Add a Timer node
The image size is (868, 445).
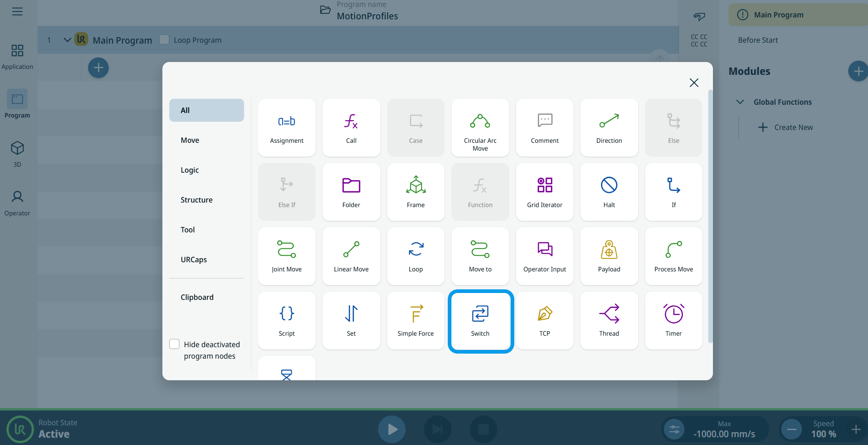tap(673, 321)
